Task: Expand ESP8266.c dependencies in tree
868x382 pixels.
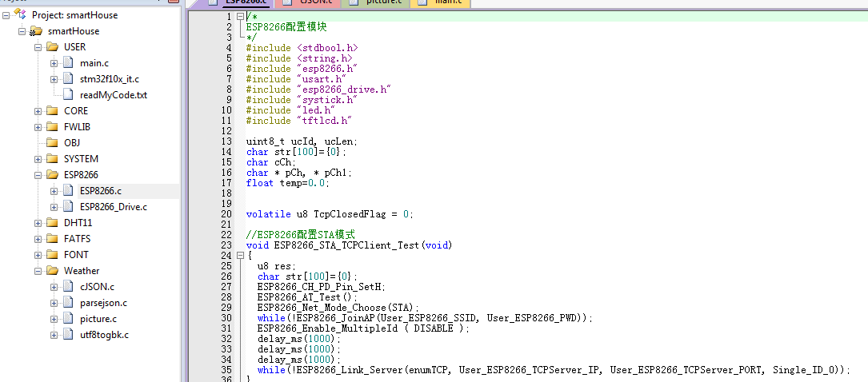Action: point(54,191)
